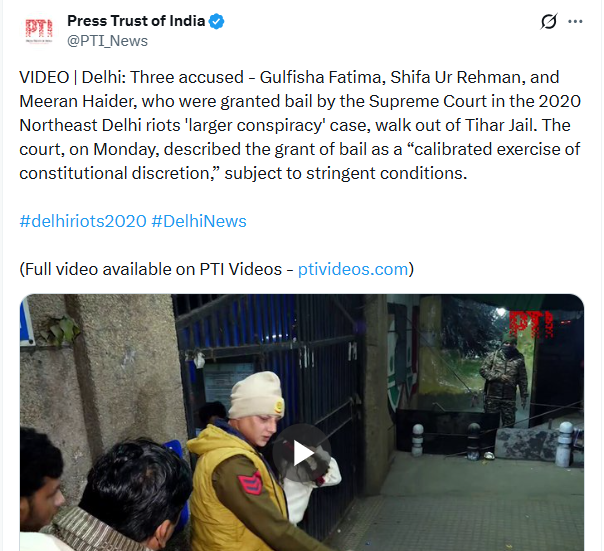The width and height of the screenshot is (604, 551).
Task: Click the video thumbnail of jail gate
Action: (302, 422)
